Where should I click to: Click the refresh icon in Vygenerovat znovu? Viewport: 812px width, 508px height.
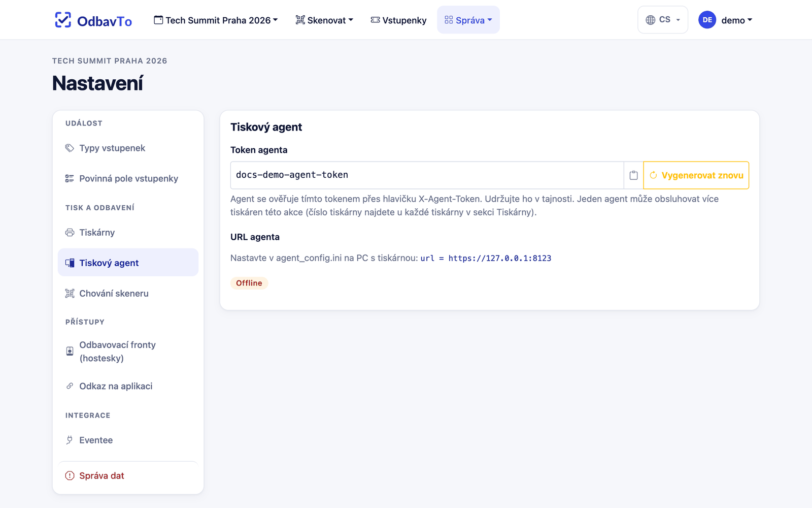click(653, 175)
